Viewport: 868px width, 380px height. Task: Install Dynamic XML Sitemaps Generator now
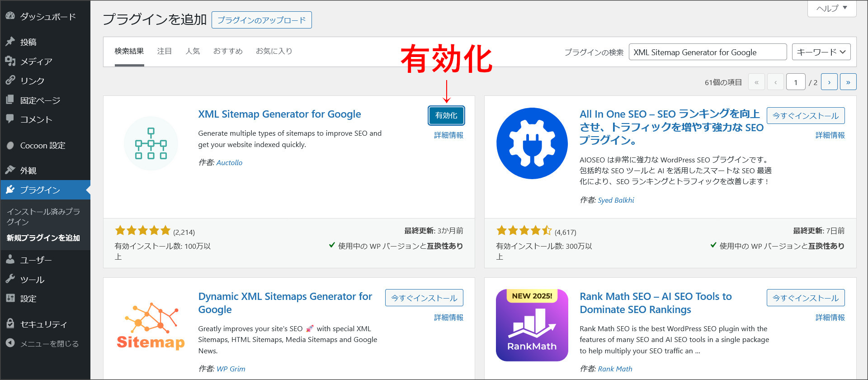click(424, 298)
